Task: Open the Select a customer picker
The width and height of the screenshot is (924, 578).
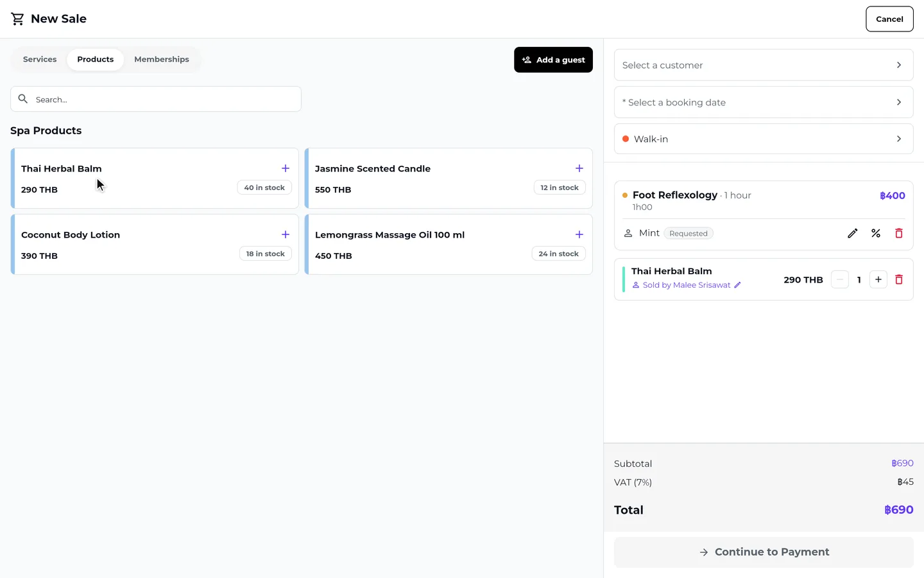Action: [764, 65]
